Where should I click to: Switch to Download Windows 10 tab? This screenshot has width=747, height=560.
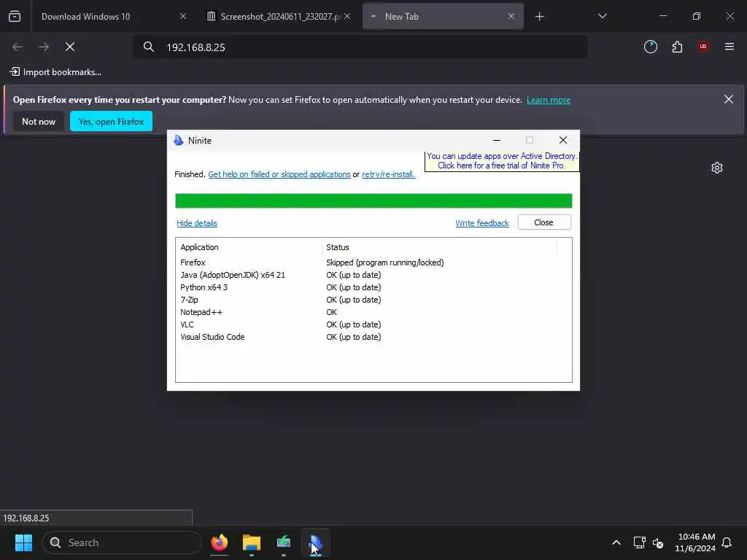click(113, 17)
